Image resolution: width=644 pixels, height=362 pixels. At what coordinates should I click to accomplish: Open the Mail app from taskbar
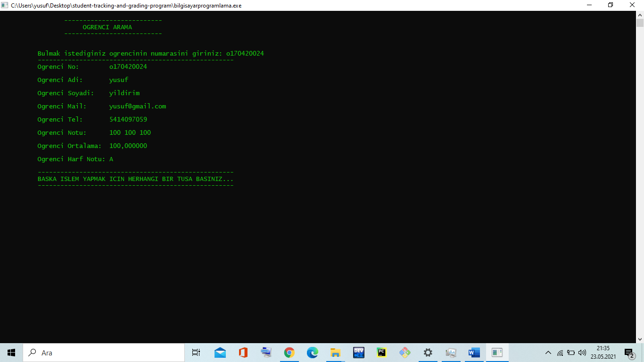[x=220, y=353]
